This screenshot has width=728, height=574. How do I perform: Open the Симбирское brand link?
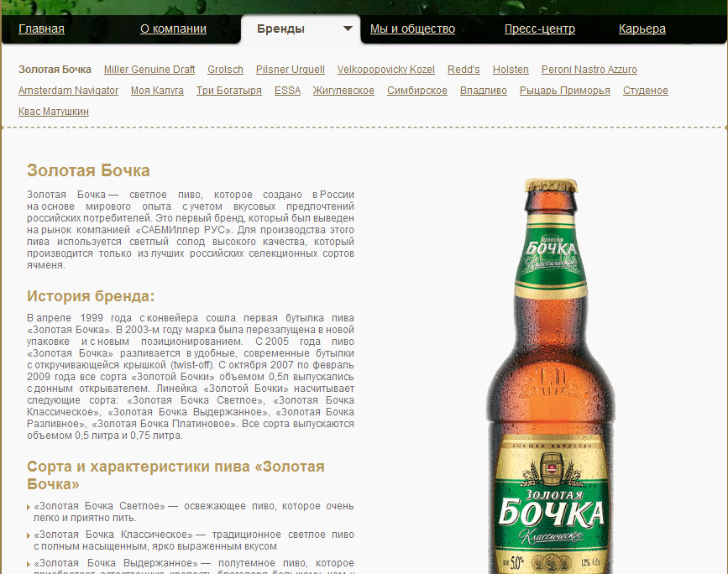(x=417, y=91)
